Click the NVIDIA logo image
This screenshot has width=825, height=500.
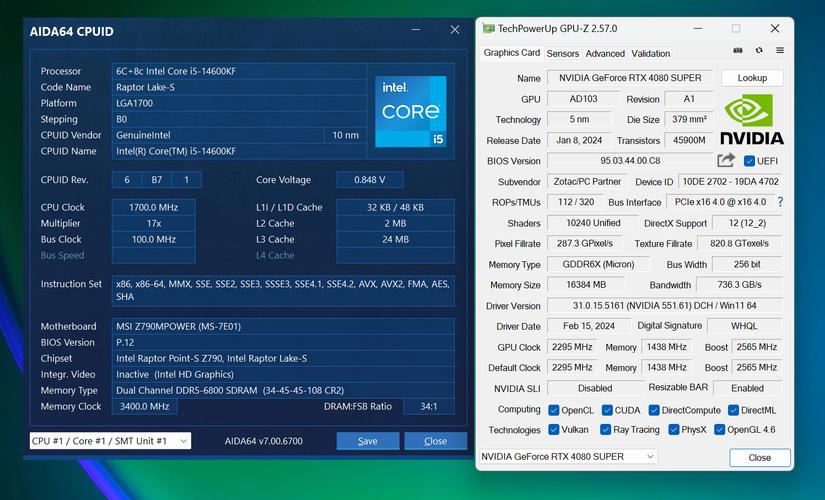tap(752, 120)
